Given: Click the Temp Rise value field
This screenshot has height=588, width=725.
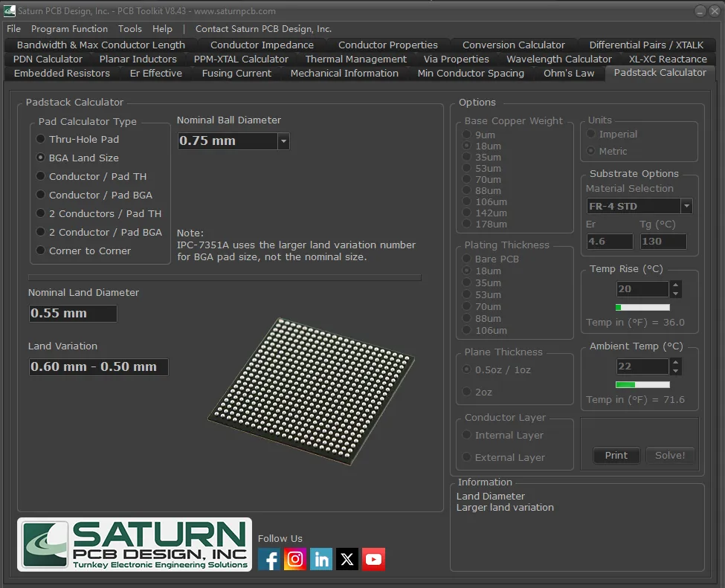Looking at the screenshot, I should (x=642, y=289).
